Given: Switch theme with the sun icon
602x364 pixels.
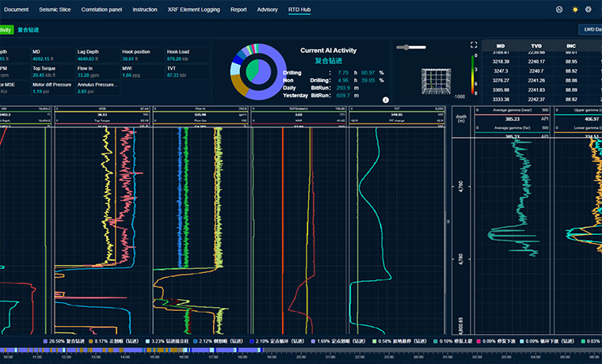Looking at the screenshot, I should tap(575, 9).
